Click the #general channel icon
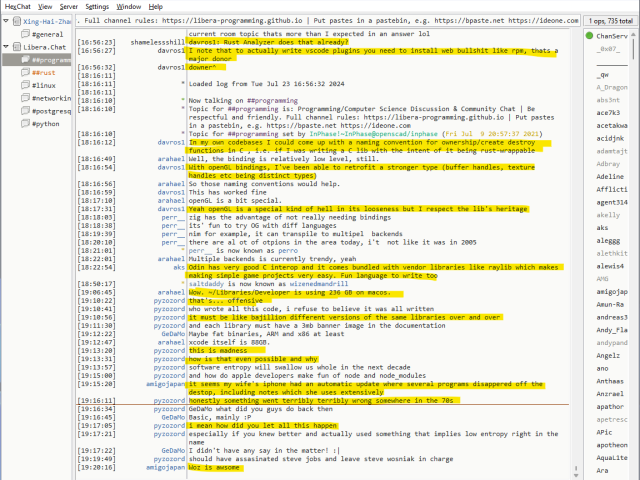This screenshot has height=480, width=640. (24, 34)
